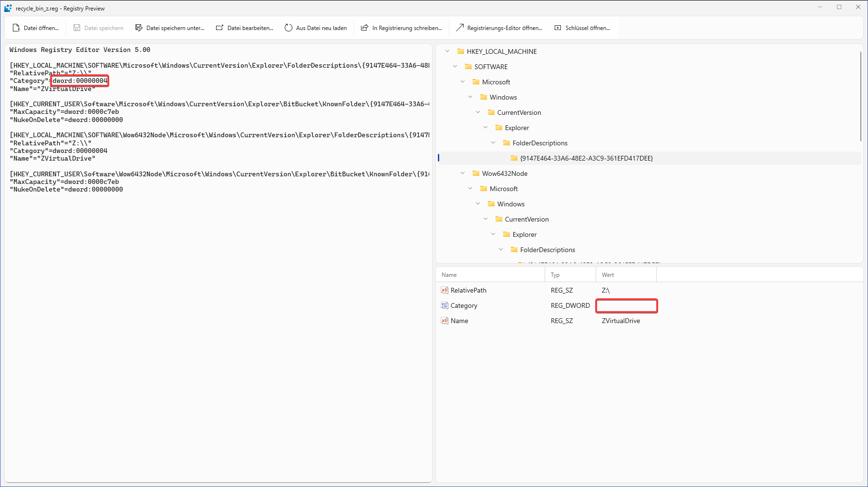The height and width of the screenshot is (487, 868).
Task: Click the REG_DWORD icon beside Category
Action: click(x=444, y=305)
